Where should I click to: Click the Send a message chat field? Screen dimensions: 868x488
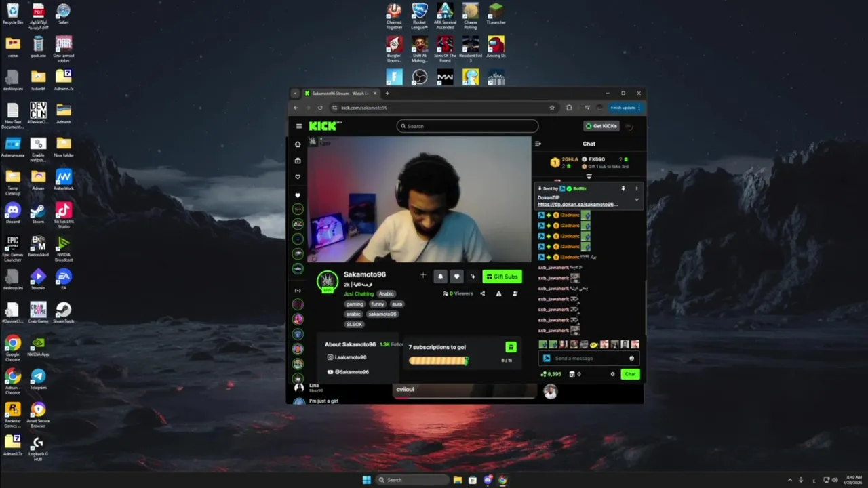589,358
